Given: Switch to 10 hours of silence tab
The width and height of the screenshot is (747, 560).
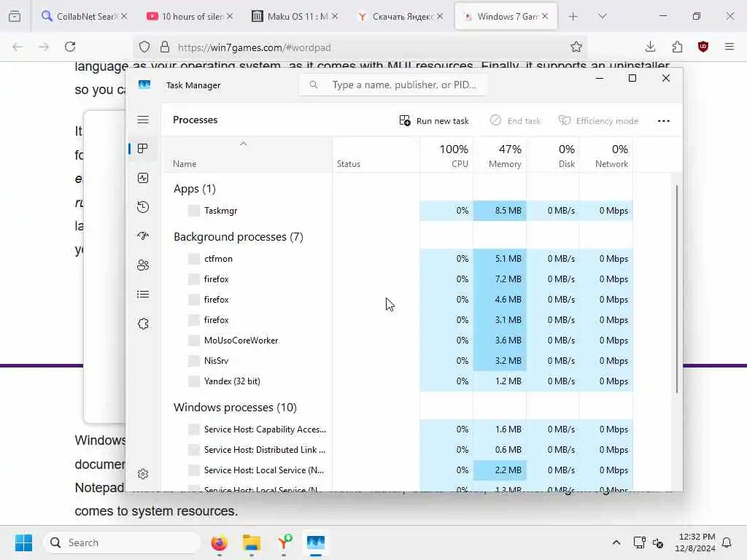Looking at the screenshot, I should click(189, 16).
